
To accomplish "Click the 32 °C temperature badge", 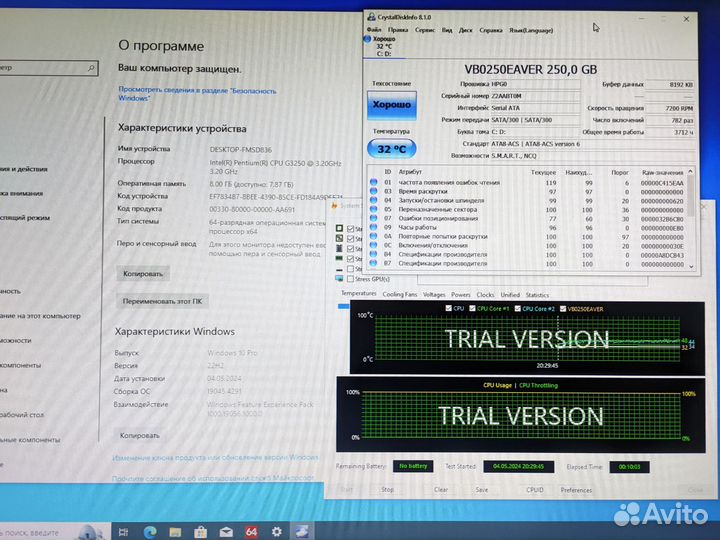I will pos(392,148).
